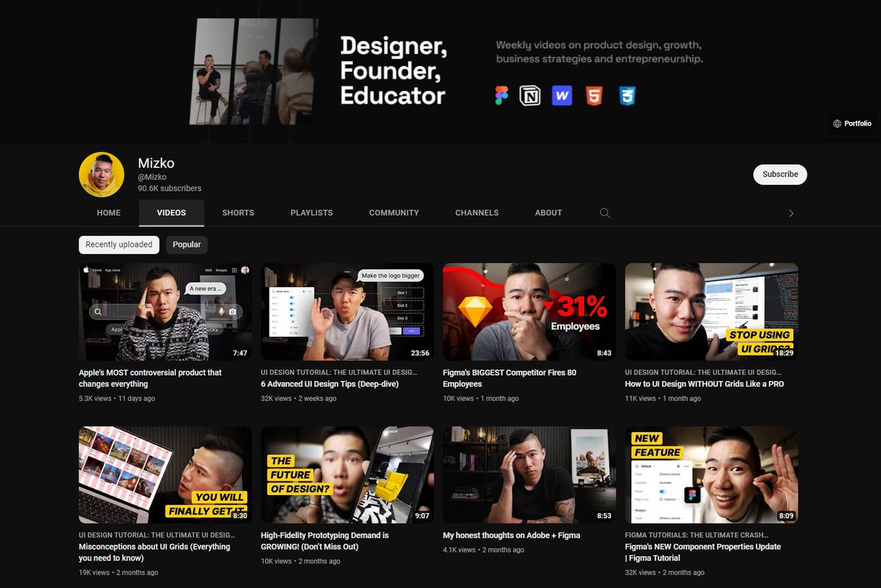Click the Figma icon in the banner
Viewport: 881px width, 588px height.
(x=501, y=95)
